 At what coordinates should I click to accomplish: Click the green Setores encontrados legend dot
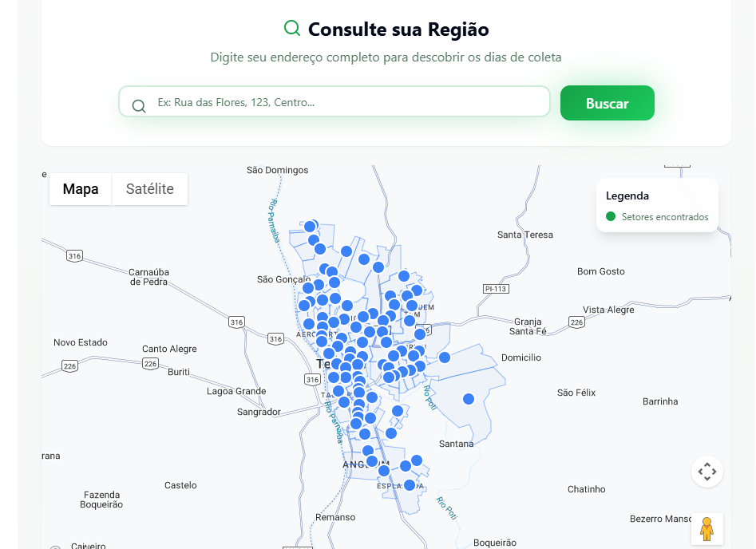click(x=611, y=216)
